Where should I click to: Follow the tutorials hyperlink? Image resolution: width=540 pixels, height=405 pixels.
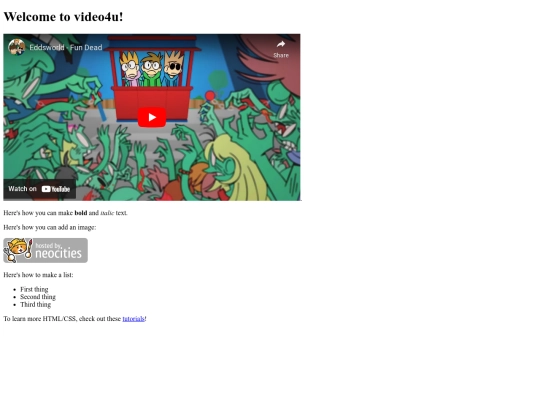pyautogui.click(x=134, y=319)
